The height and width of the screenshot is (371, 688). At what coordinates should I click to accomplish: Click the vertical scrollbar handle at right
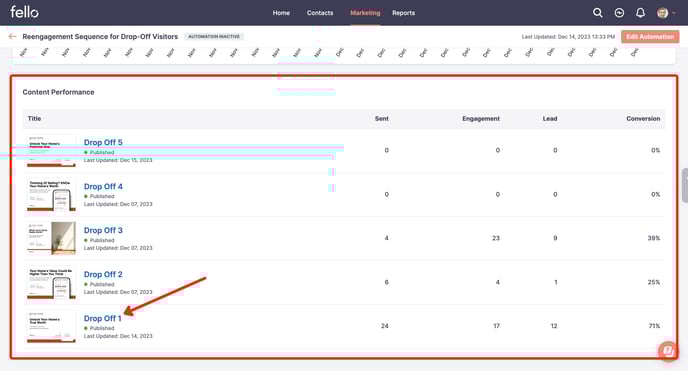coord(685,185)
